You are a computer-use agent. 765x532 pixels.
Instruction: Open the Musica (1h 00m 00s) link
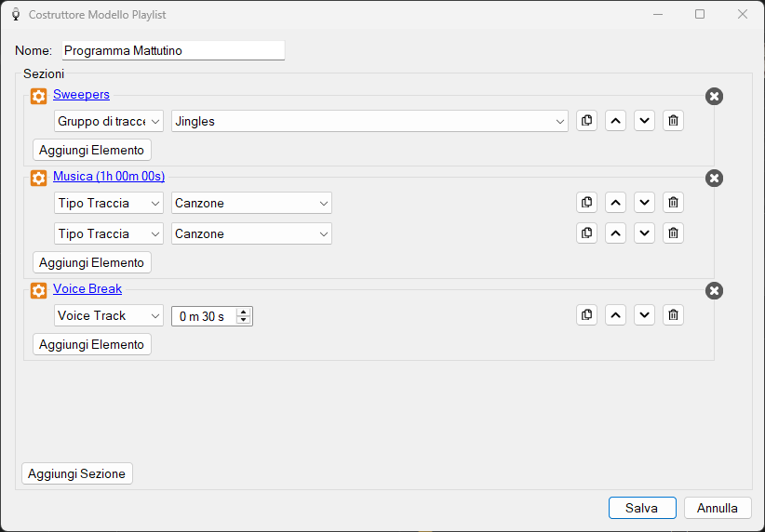coord(109,176)
